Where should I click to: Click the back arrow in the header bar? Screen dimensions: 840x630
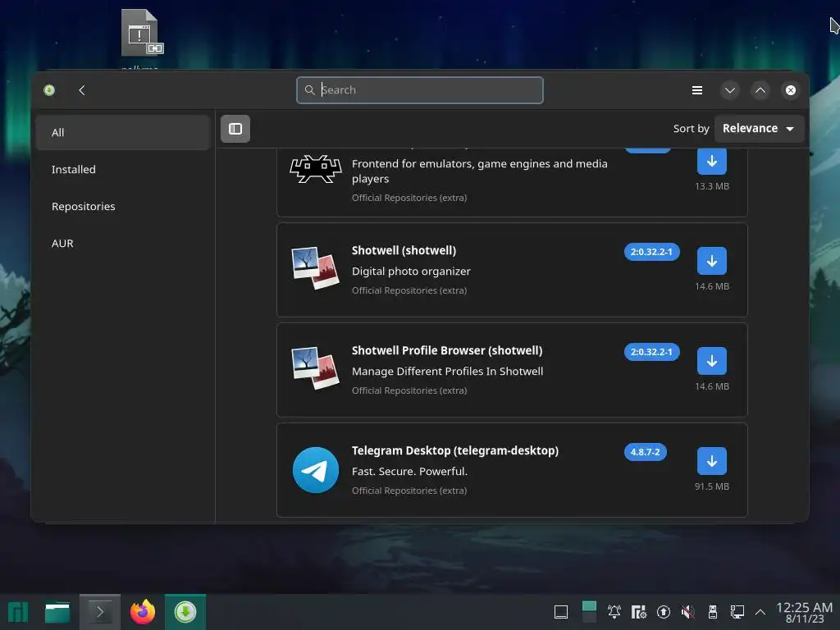(x=82, y=90)
